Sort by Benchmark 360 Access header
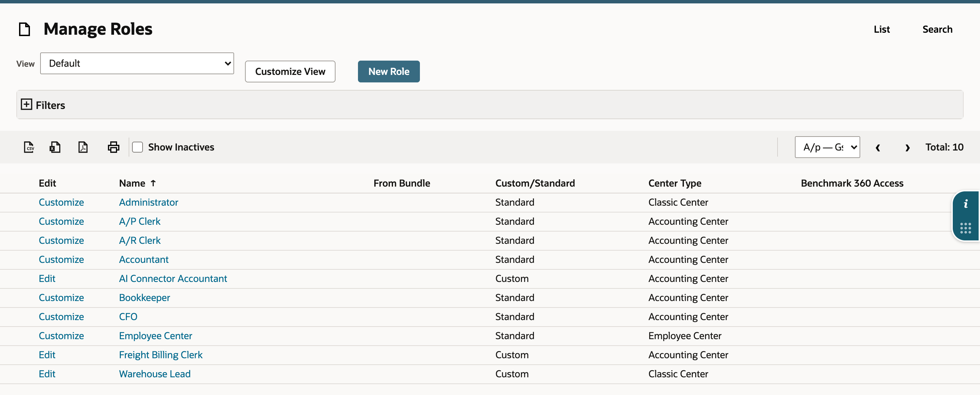 coord(852,184)
